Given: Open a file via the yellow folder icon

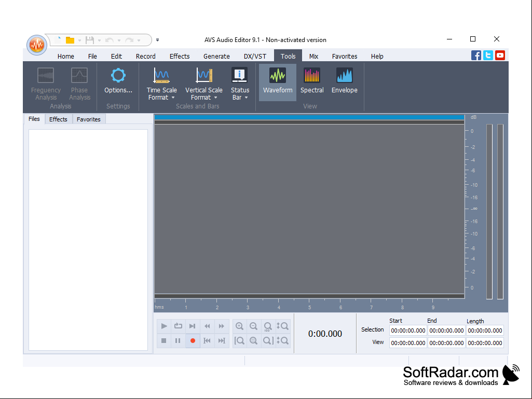Looking at the screenshot, I should point(70,40).
